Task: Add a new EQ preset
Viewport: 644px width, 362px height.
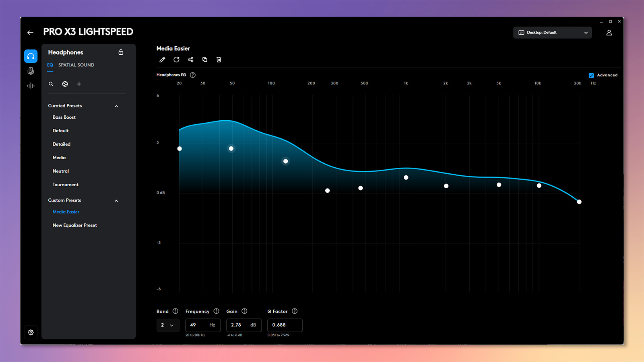Action: [x=79, y=84]
